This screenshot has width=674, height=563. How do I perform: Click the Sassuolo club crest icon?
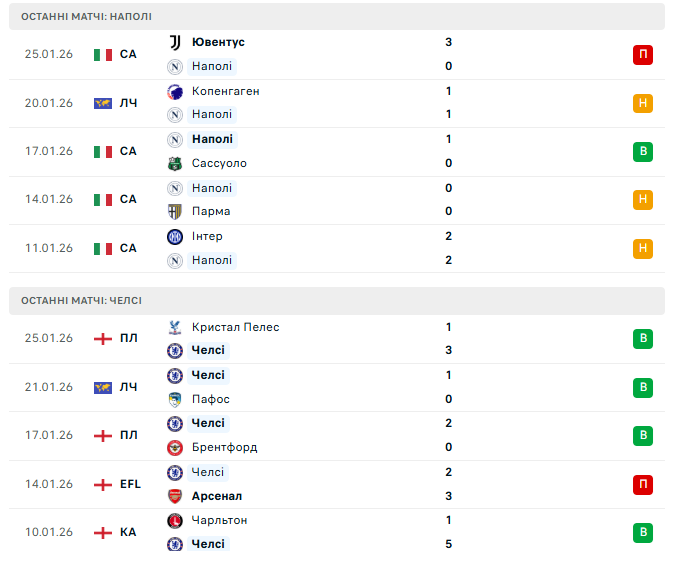click(175, 163)
